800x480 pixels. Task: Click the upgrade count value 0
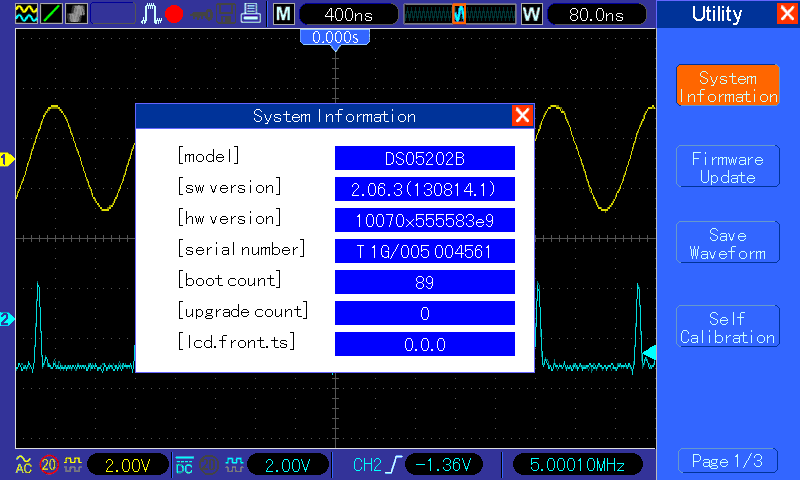tap(424, 313)
